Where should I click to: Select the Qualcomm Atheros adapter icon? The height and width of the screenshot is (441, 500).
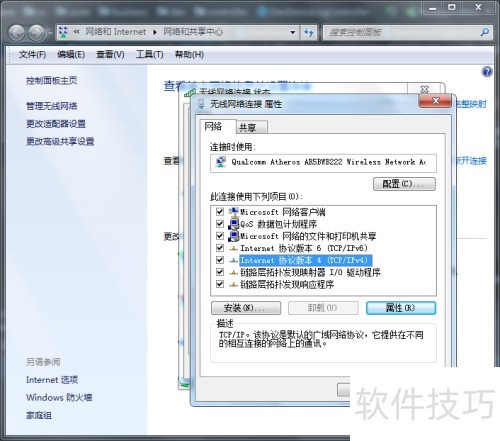click(221, 162)
